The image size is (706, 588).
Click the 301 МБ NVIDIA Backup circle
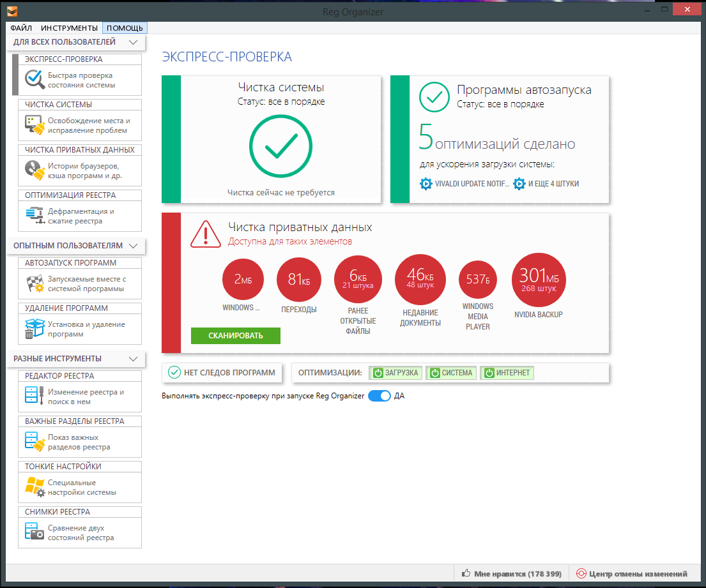[539, 280]
